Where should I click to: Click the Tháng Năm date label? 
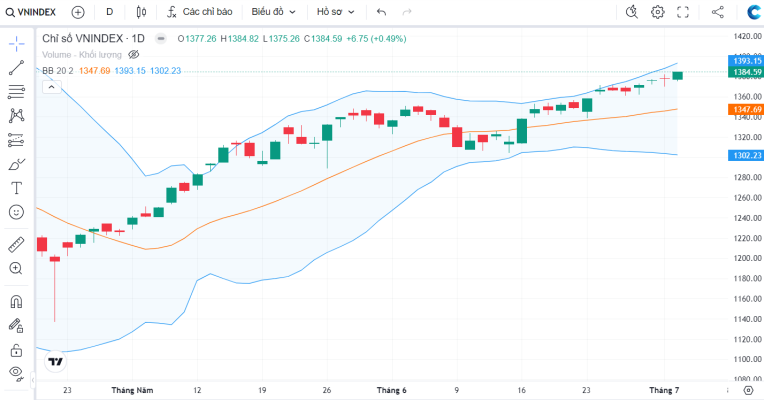pos(132,390)
